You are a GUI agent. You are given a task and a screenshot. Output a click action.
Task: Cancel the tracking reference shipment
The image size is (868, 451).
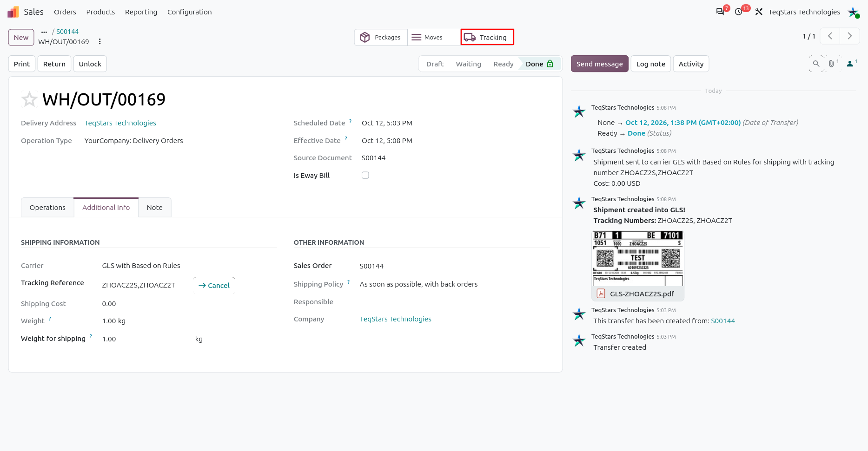click(x=214, y=285)
